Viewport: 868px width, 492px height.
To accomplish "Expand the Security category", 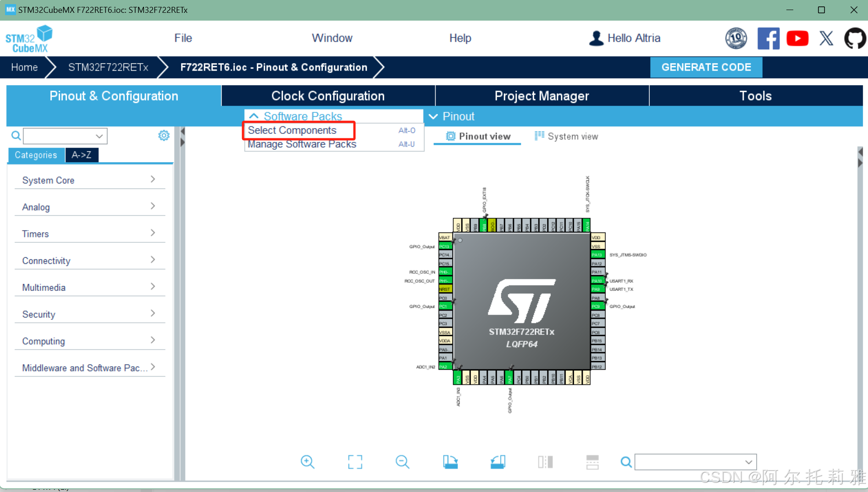I will (x=90, y=314).
